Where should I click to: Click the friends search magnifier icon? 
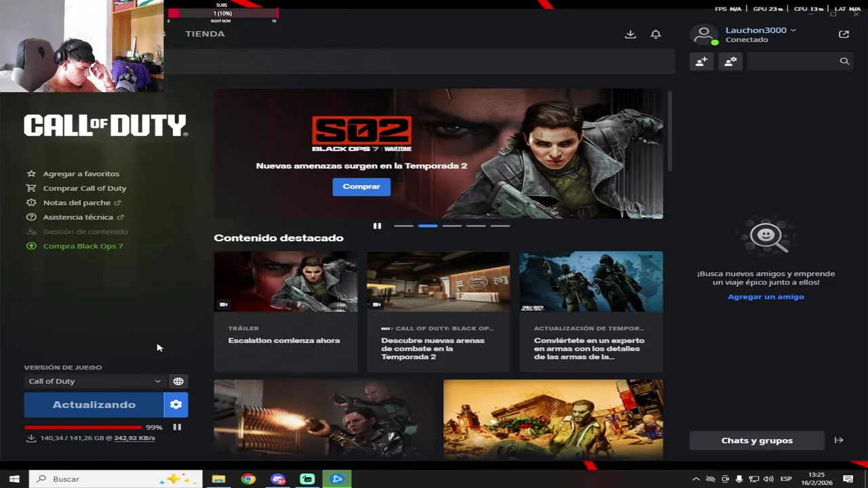844,61
